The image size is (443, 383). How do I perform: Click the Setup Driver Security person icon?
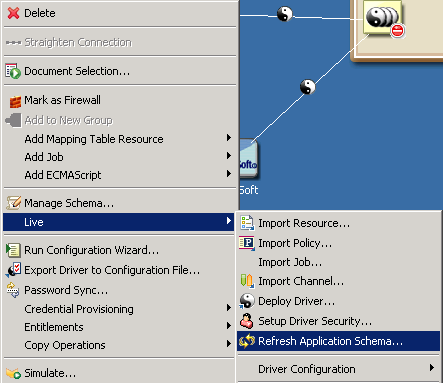[x=247, y=321]
